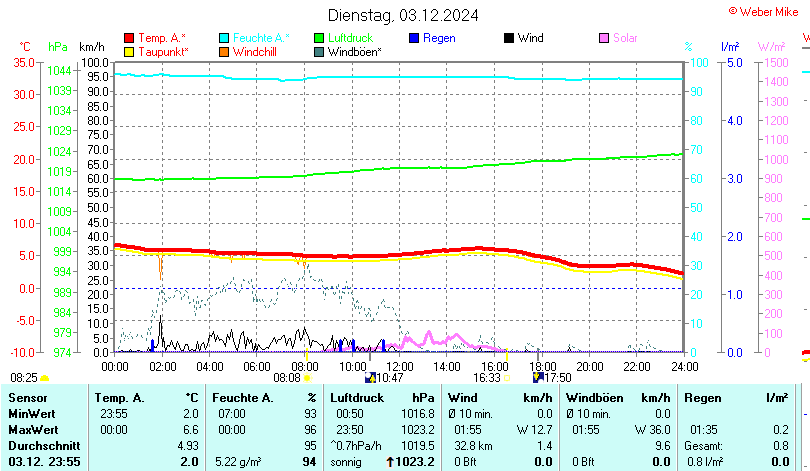Click the green Luftdruck legend swatch
The image size is (810, 471).
(x=319, y=38)
